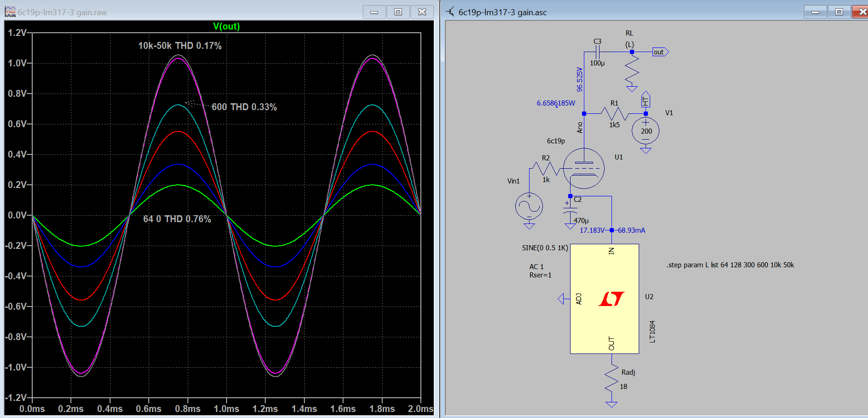
Task: Click the ground symbol under Radj
Action: point(611,405)
